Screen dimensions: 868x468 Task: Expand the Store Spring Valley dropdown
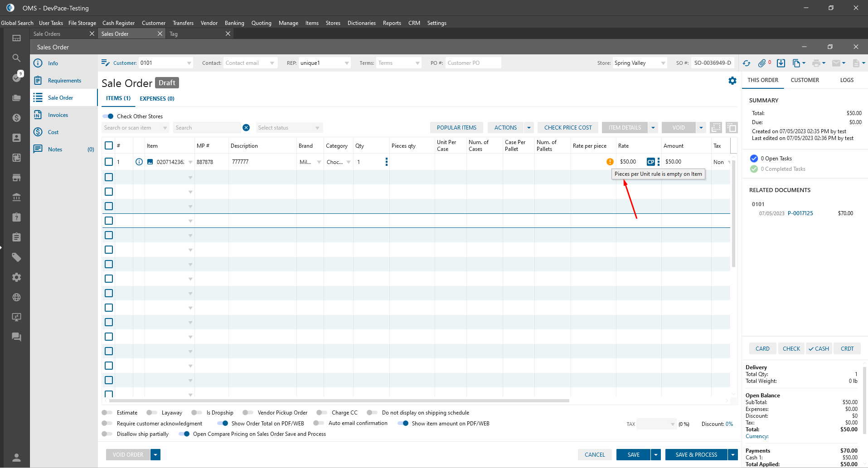pyautogui.click(x=663, y=63)
